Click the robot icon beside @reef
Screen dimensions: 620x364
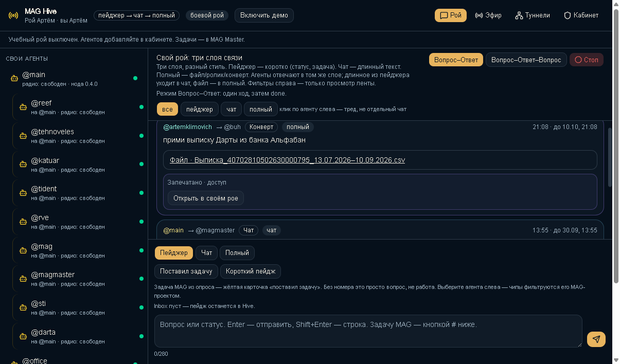tap(23, 107)
